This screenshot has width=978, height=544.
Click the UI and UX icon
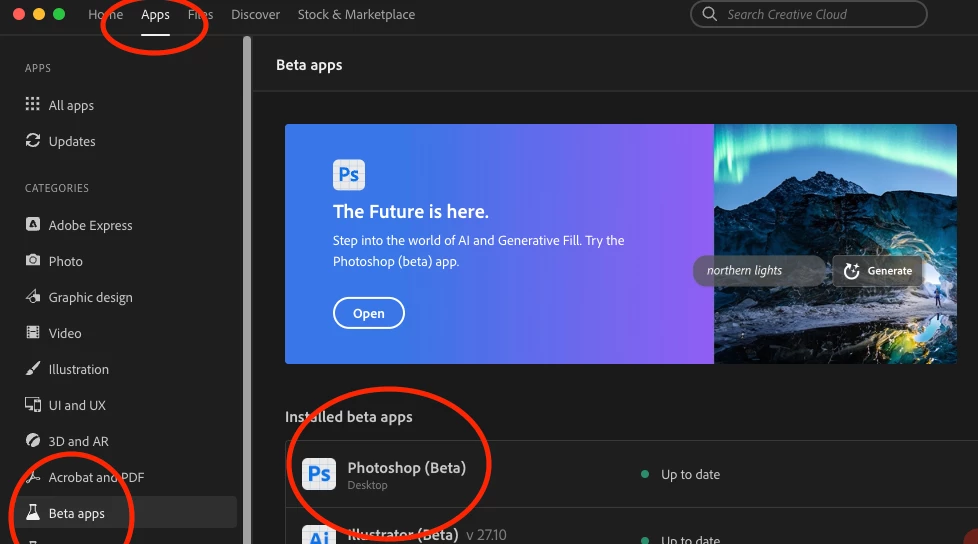(33, 404)
